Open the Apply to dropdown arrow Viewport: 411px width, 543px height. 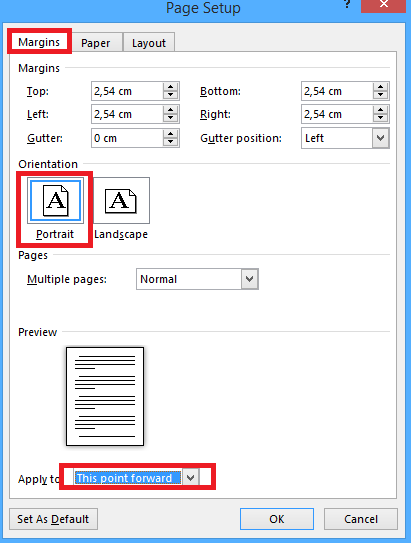click(190, 478)
